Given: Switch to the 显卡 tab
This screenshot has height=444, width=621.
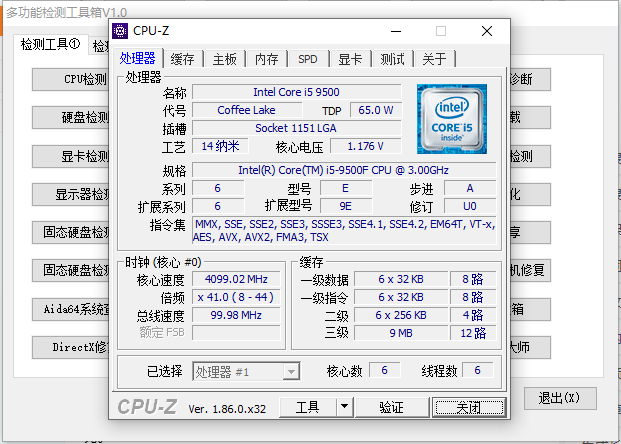Looking at the screenshot, I should pos(350,59).
